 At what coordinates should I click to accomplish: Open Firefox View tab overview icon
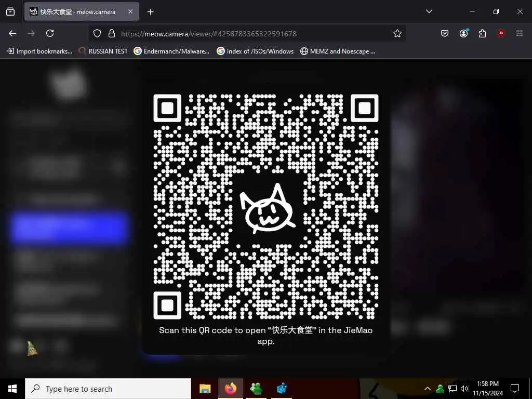(x=10, y=11)
